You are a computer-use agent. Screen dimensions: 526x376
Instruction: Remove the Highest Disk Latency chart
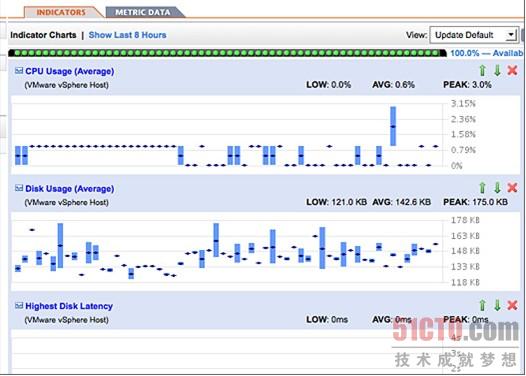(x=512, y=305)
